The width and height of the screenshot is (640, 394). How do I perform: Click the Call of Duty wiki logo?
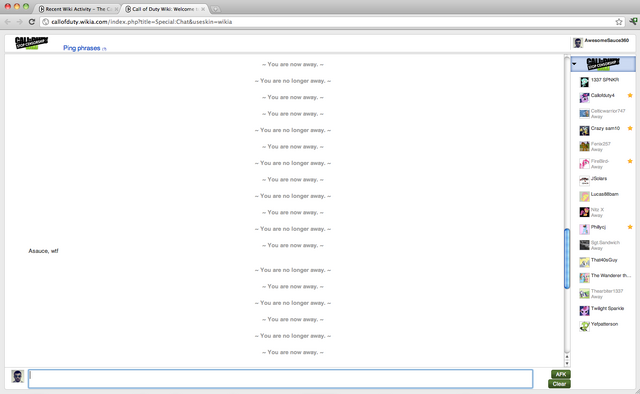pos(31,43)
